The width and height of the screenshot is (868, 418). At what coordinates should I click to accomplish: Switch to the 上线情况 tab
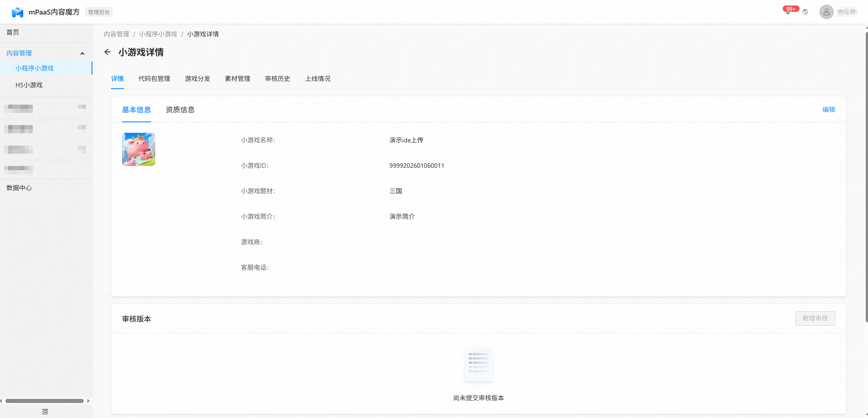318,79
